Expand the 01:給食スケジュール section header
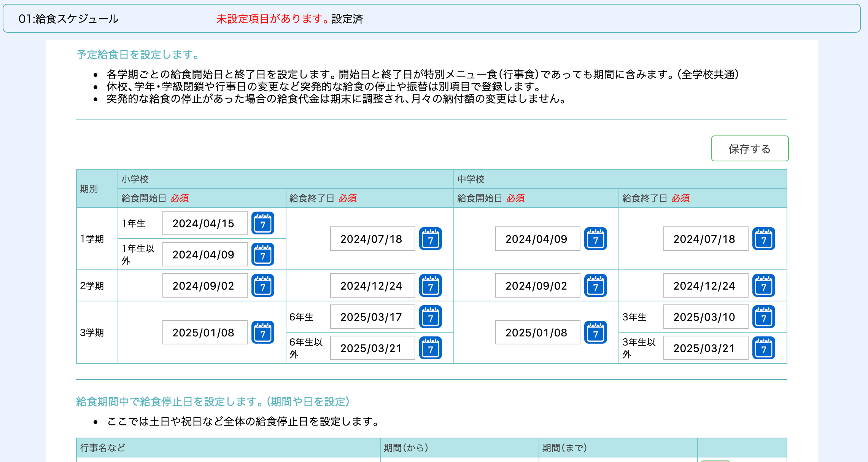Image resolution: width=868 pixels, height=462 pixels. pyautogui.click(x=68, y=19)
